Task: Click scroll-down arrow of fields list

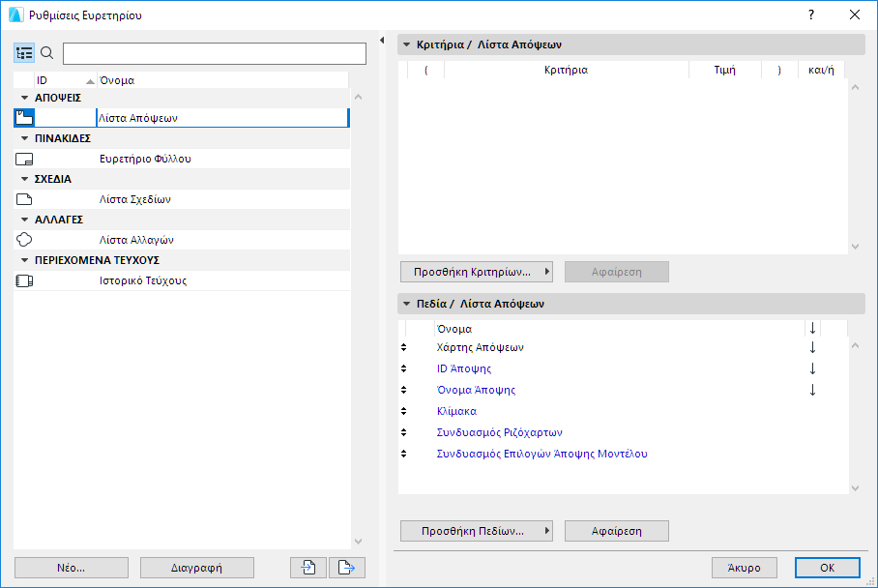Action: [x=855, y=488]
